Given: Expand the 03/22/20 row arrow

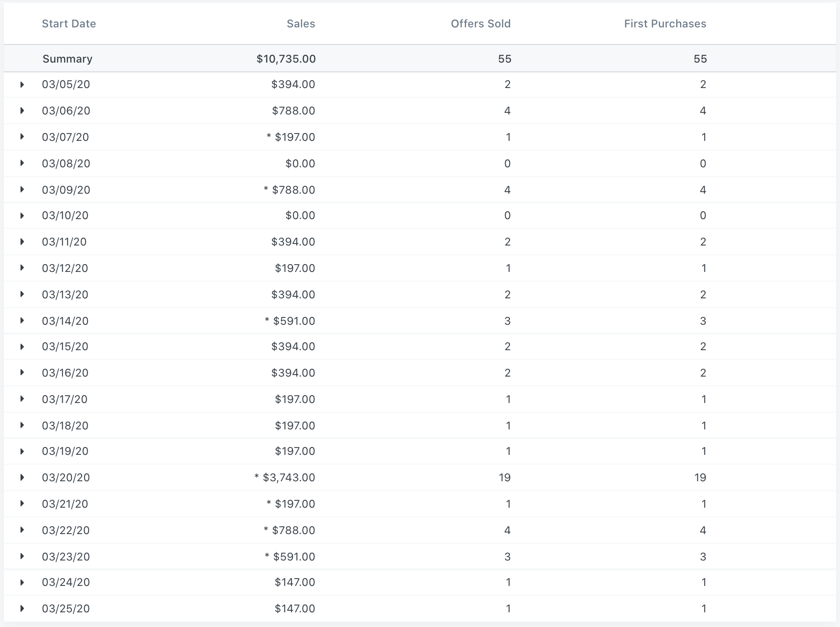Looking at the screenshot, I should 22,530.
